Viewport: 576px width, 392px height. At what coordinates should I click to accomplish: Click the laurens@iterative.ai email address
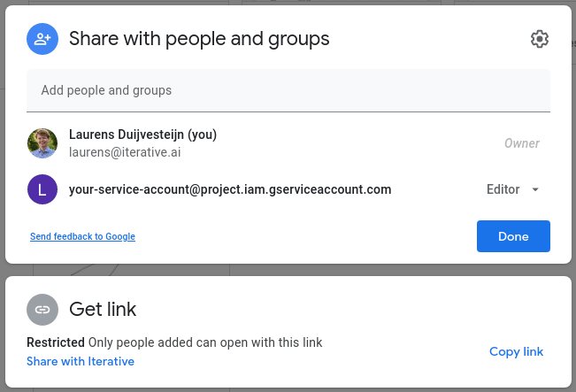point(125,152)
